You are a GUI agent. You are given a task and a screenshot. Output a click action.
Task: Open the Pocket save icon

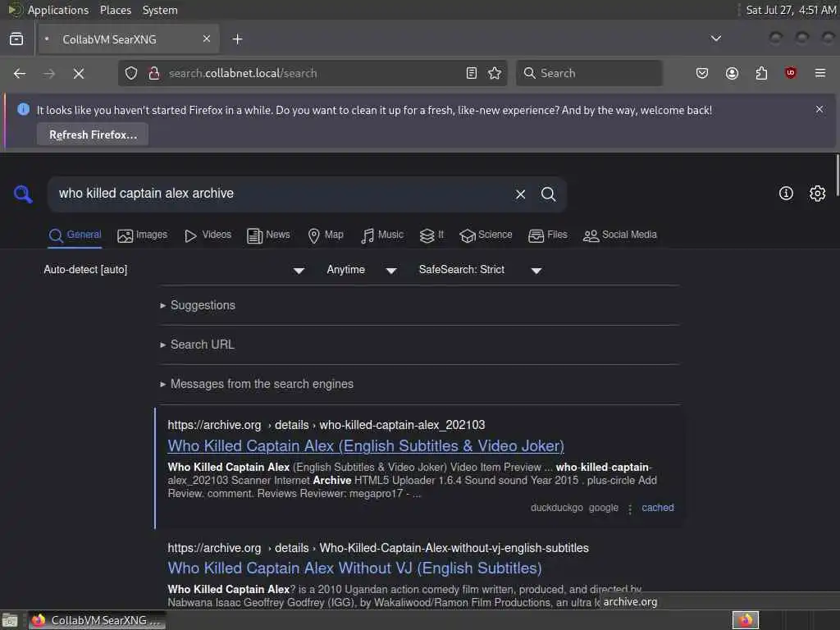(702, 73)
